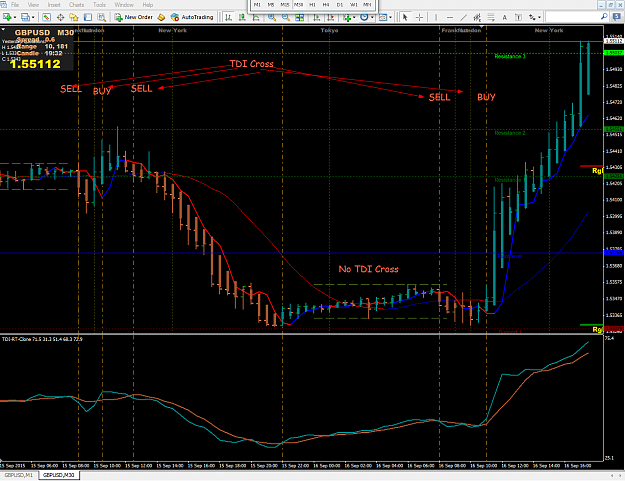Open the File menu

click(x=15, y=5)
